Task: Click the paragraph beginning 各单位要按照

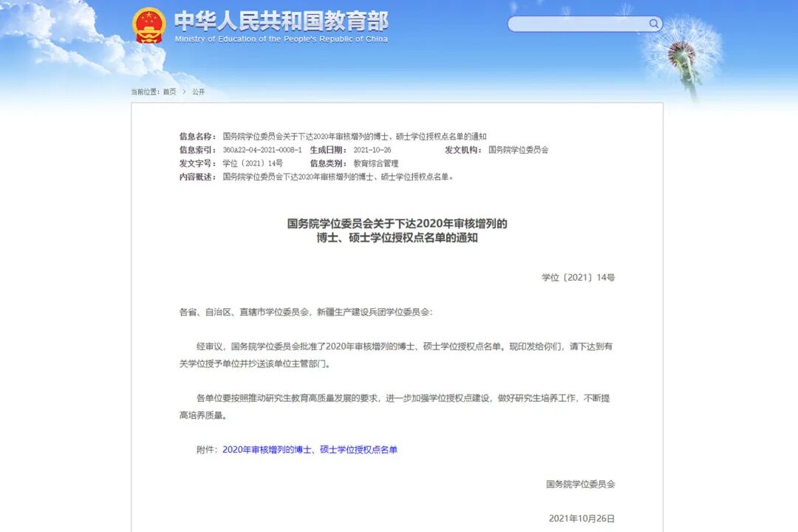Action: coord(396,407)
